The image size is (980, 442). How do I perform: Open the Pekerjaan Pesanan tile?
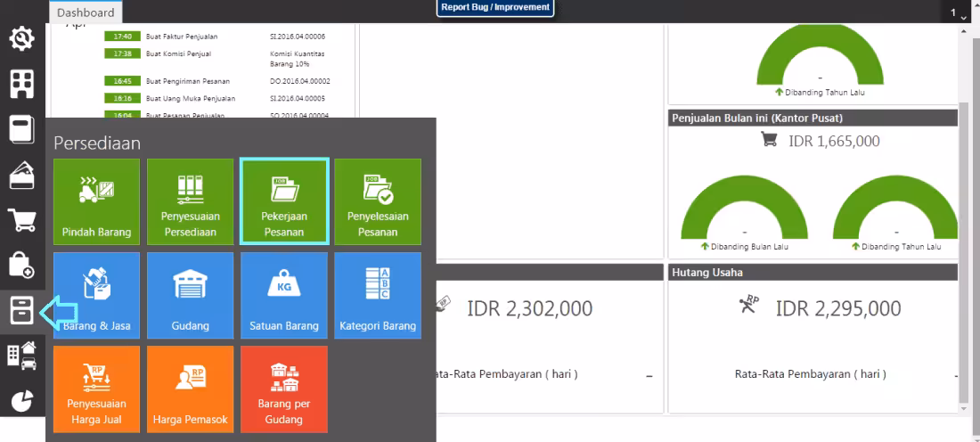(x=283, y=201)
